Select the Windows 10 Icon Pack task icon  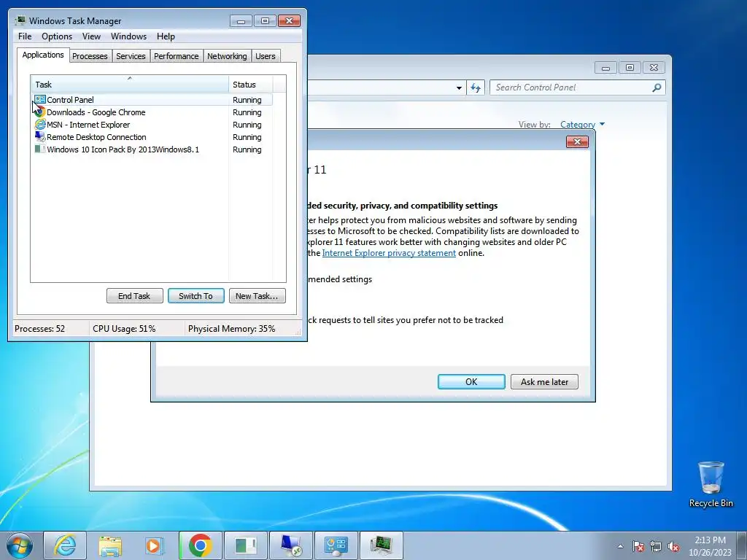coord(40,149)
